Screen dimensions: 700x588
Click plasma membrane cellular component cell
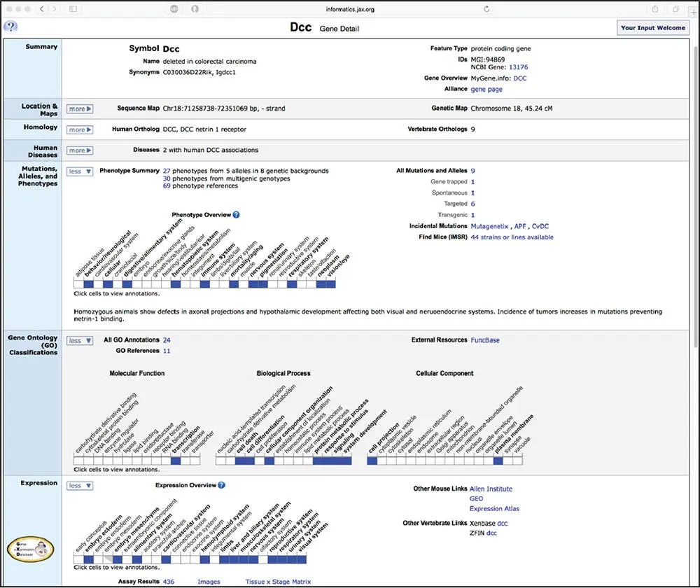click(x=498, y=461)
